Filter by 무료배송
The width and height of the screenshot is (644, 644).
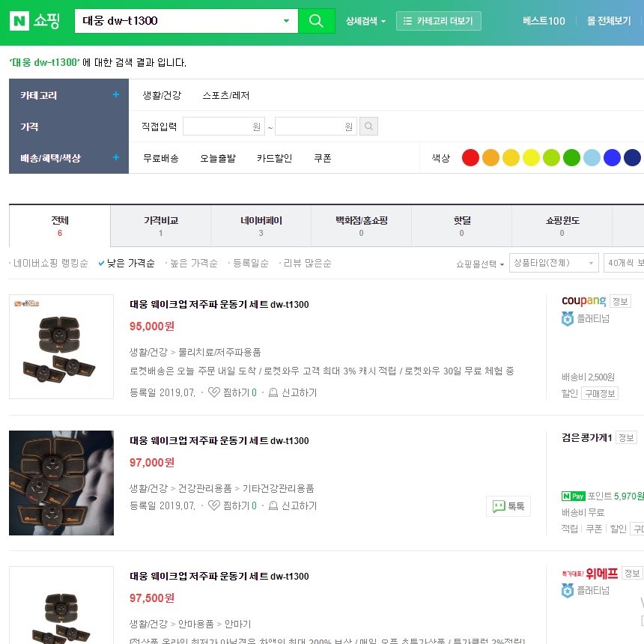160,158
